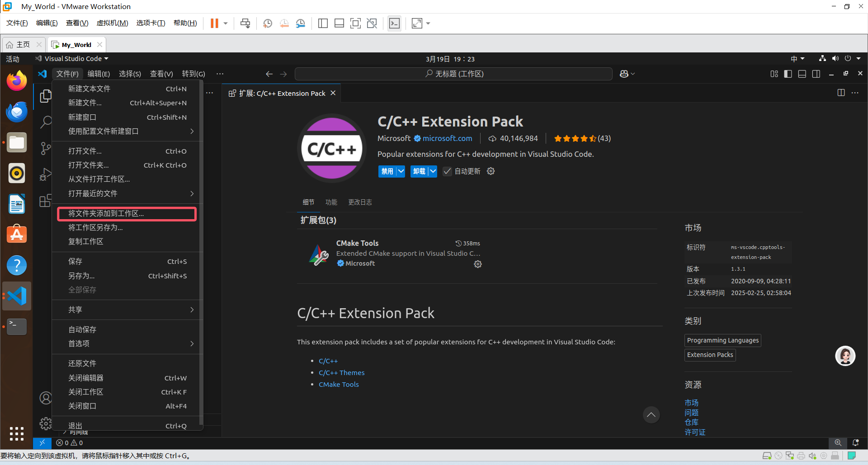Open the Visual Studio Code app menu dropdown

[x=72, y=59]
